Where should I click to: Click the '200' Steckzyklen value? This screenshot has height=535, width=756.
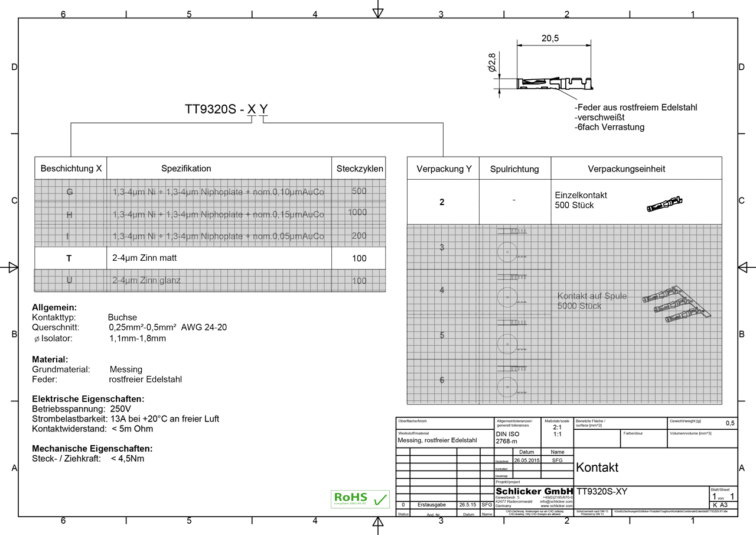[359, 235]
